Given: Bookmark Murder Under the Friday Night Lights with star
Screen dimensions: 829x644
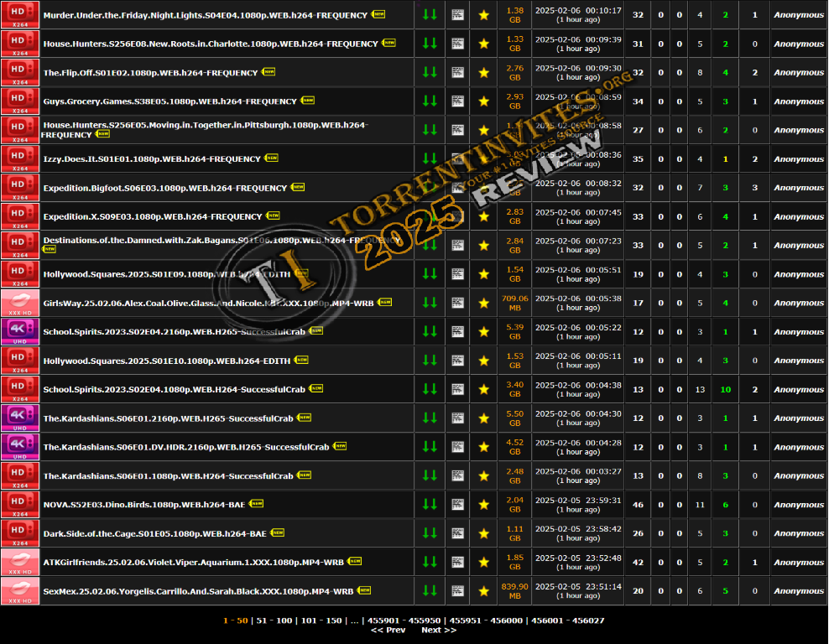Looking at the screenshot, I should (483, 15).
